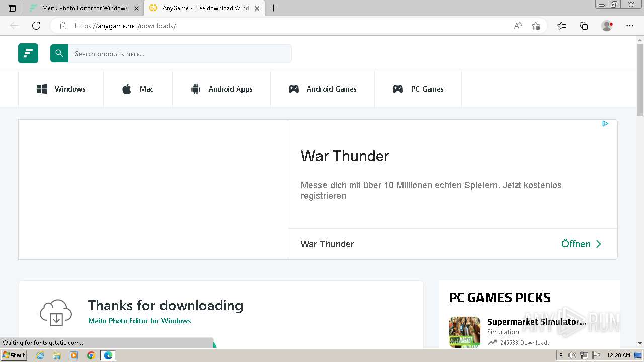
Task: Go back to previous page
Action: [14, 26]
